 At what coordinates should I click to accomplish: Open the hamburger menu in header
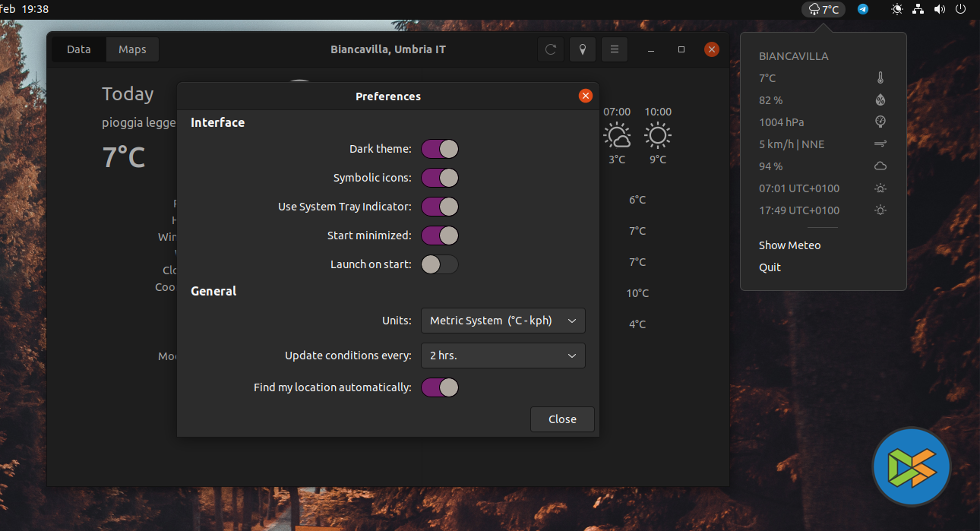click(615, 49)
